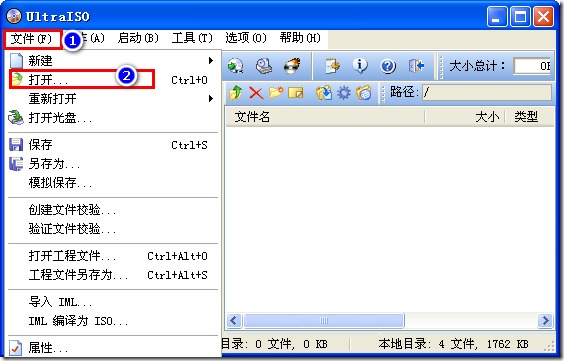Screen dimensions: 564x361
Task: Click the horizontal scrollbar thumb
Action: click(x=324, y=320)
